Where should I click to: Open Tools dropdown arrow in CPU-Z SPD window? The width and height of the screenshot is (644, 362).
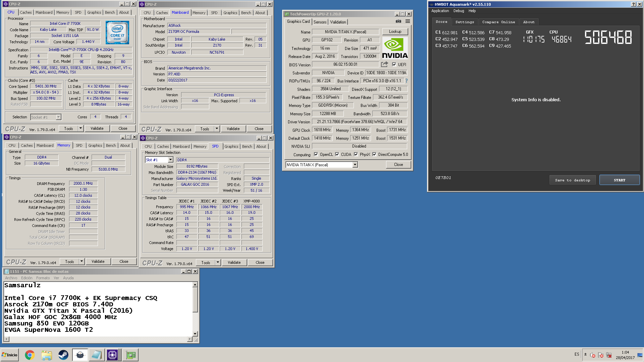(218, 262)
